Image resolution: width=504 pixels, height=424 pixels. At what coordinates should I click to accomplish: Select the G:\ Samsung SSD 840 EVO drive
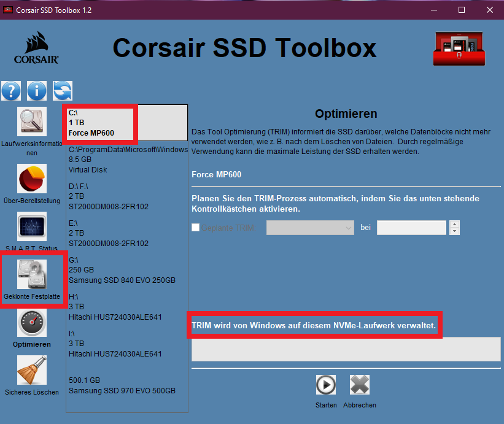[x=127, y=270]
